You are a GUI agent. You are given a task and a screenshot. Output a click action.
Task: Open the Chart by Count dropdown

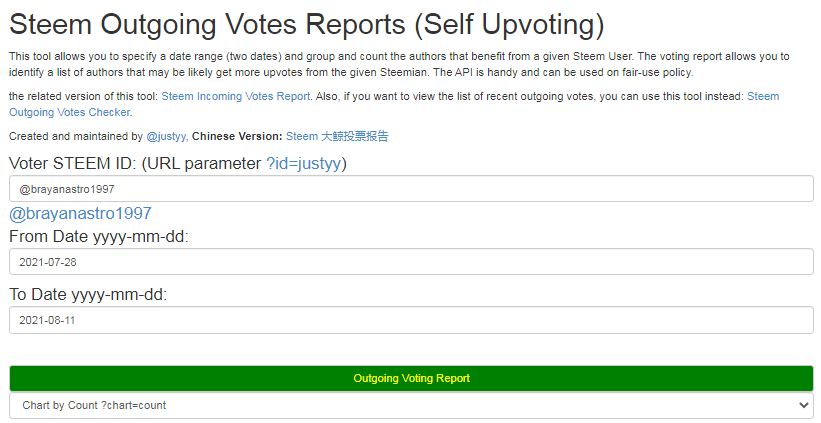(x=411, y=405)
